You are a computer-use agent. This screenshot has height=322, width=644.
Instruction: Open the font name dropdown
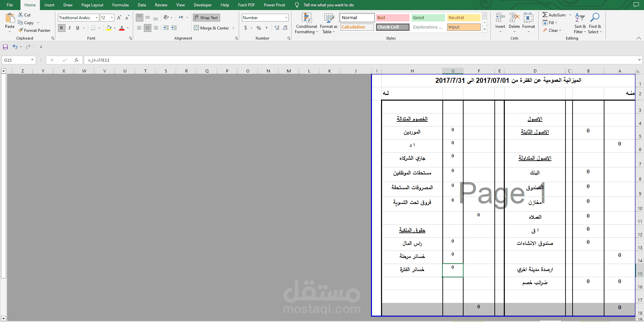97,17
